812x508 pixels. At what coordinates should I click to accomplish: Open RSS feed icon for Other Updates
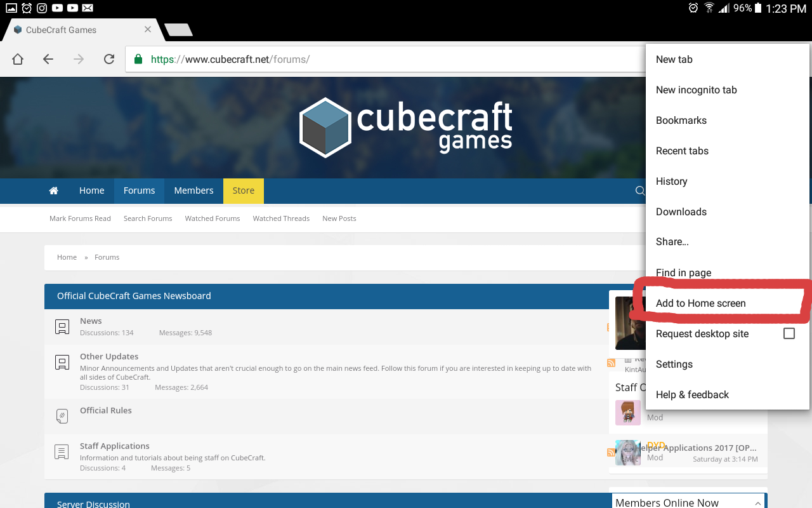pos(611,363)
